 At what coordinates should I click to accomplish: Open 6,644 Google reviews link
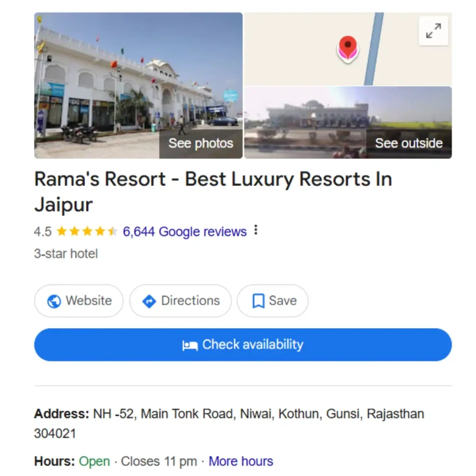click(185, 231)
